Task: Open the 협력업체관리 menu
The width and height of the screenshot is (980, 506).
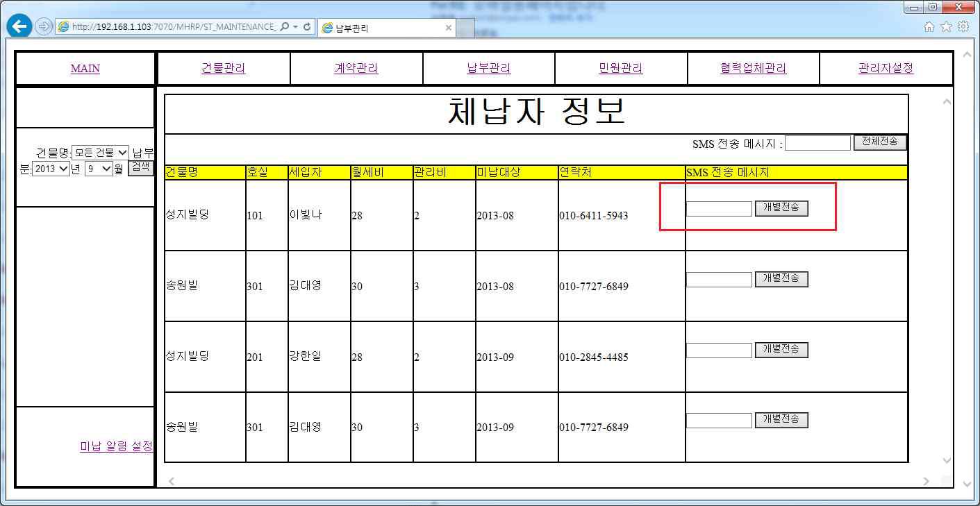Action: click(754, 68)
